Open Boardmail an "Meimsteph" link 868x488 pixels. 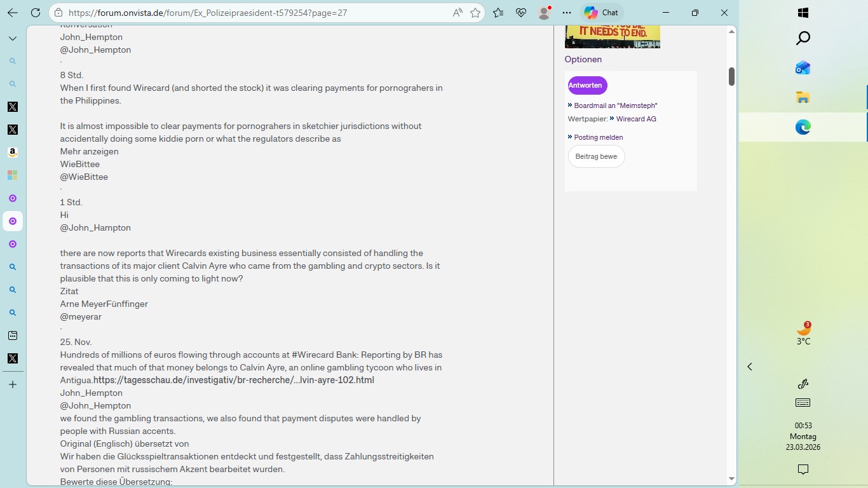(616, 105)
